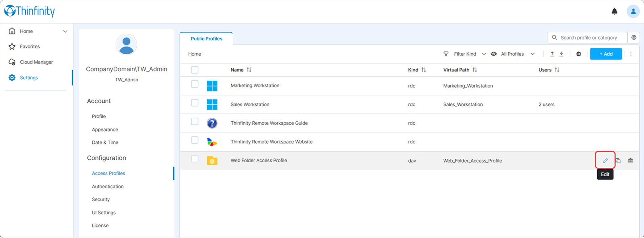Viewport: 644px width, 238px height.
Task: Check the Sales Workstation checkbox
Action: [x=195, y=102]
